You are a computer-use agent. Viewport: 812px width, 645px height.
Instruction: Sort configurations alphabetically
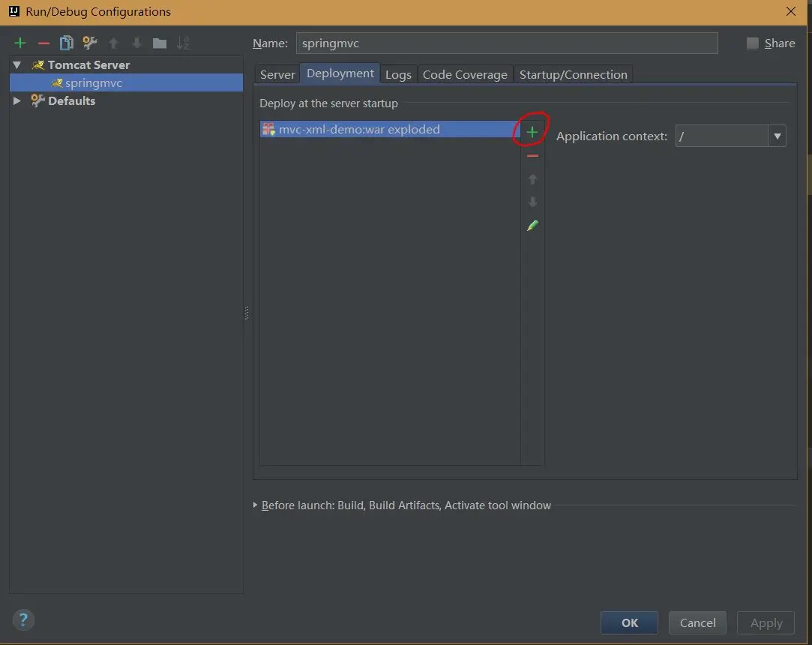pyautogui.click(x=183, y=43)
